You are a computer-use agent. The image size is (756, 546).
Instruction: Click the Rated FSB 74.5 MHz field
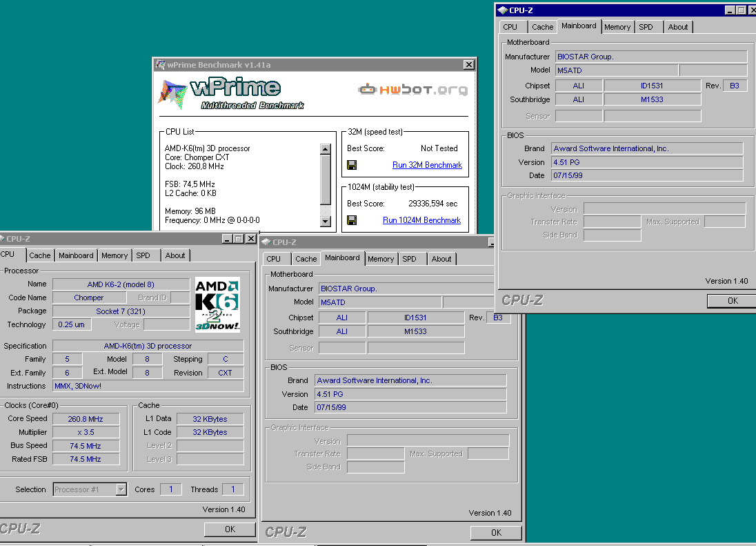click(x=86, y=459)
